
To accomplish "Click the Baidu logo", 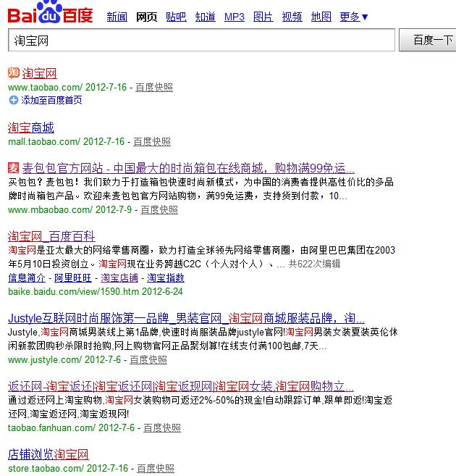I will (x=51, y=14).
